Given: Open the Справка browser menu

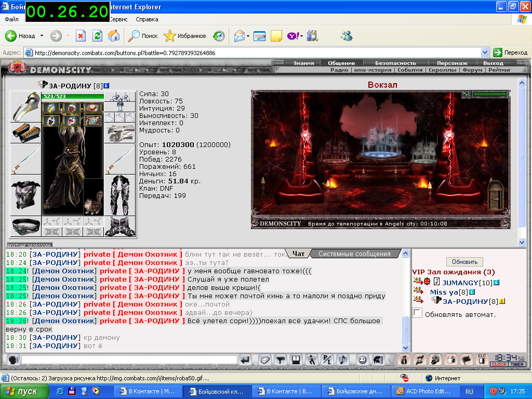Looking at the screenshot, I should point(147,19).
